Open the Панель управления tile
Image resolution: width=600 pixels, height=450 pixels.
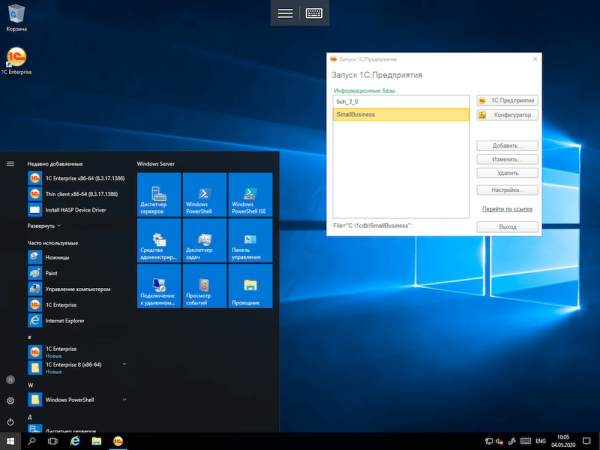[x=250, y=240]
